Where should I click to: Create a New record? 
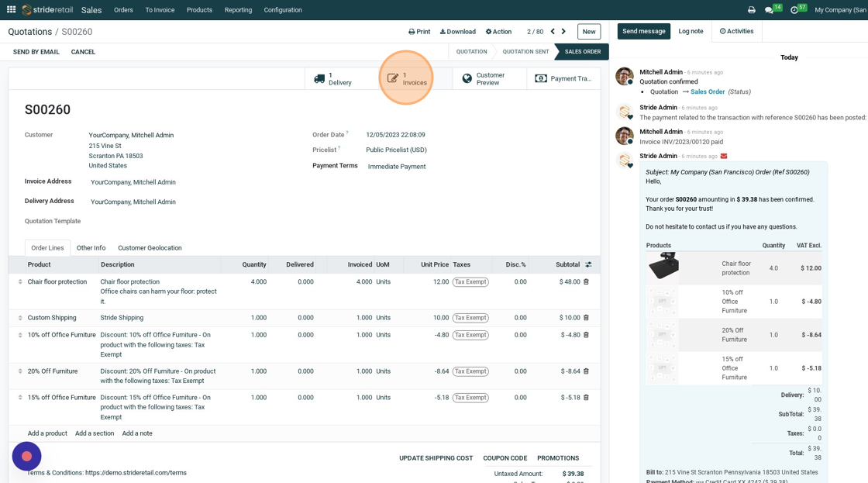point(589,32)
